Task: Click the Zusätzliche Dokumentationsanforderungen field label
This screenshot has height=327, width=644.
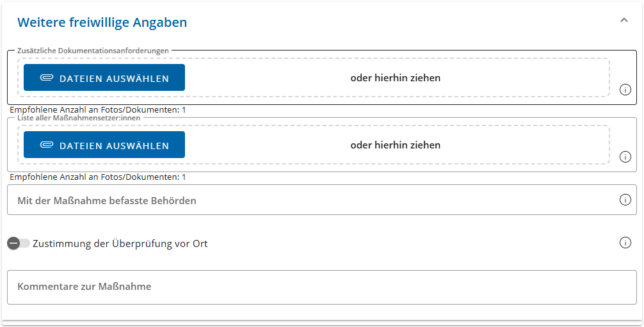Action: point(93,51)
